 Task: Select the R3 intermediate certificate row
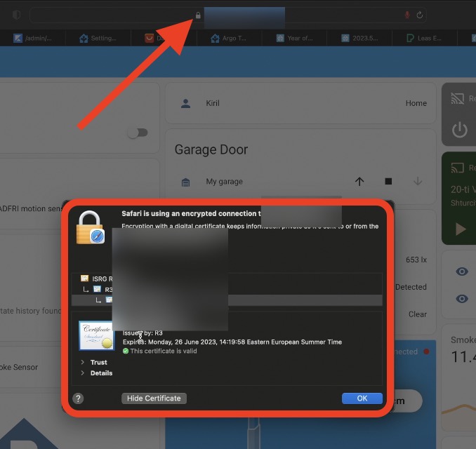click(x=227, y=289)
